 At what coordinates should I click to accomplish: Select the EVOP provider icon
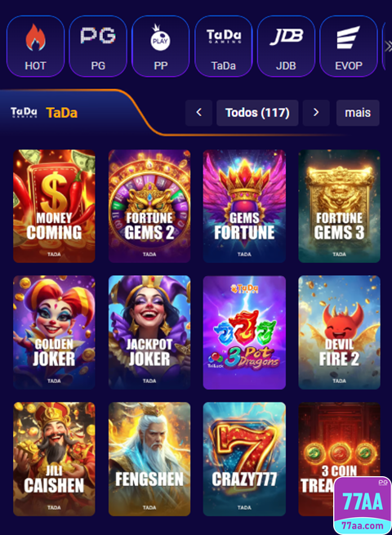[x=349, y=46]
